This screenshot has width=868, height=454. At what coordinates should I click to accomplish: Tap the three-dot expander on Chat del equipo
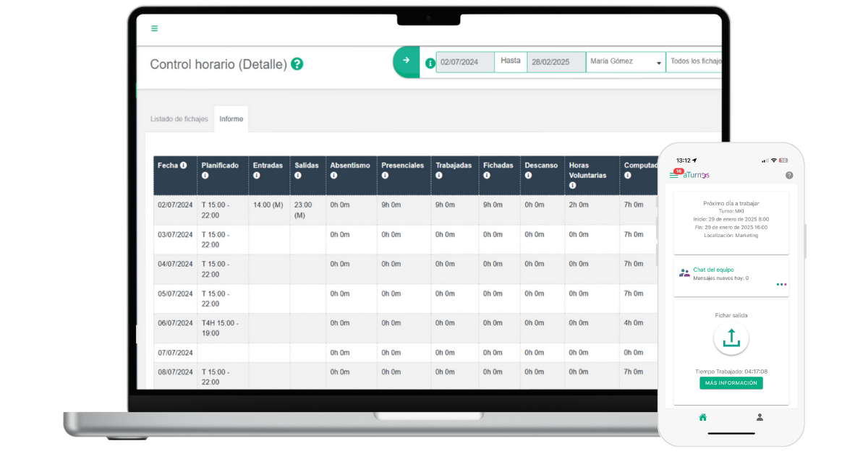[x=780, y=284]
